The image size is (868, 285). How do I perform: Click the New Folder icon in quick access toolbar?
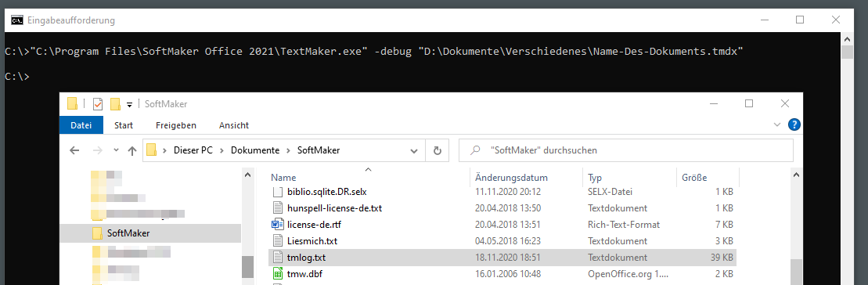click(115, 103)
